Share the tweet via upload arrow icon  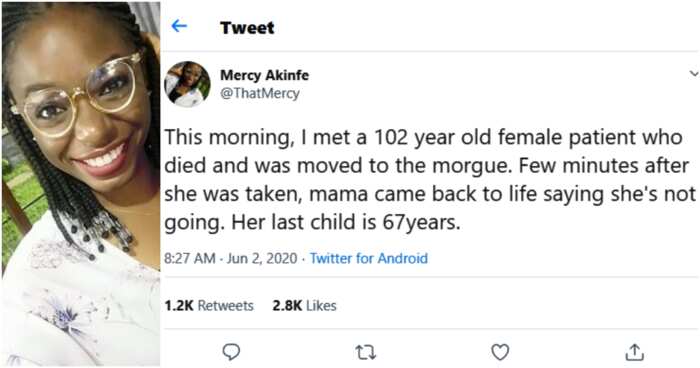pyautogui.click(x=634, y=352)
